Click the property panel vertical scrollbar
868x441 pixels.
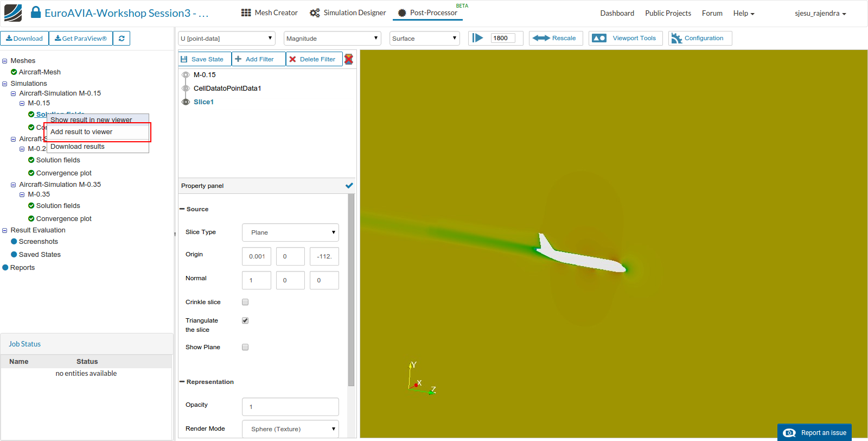point(351,289)
